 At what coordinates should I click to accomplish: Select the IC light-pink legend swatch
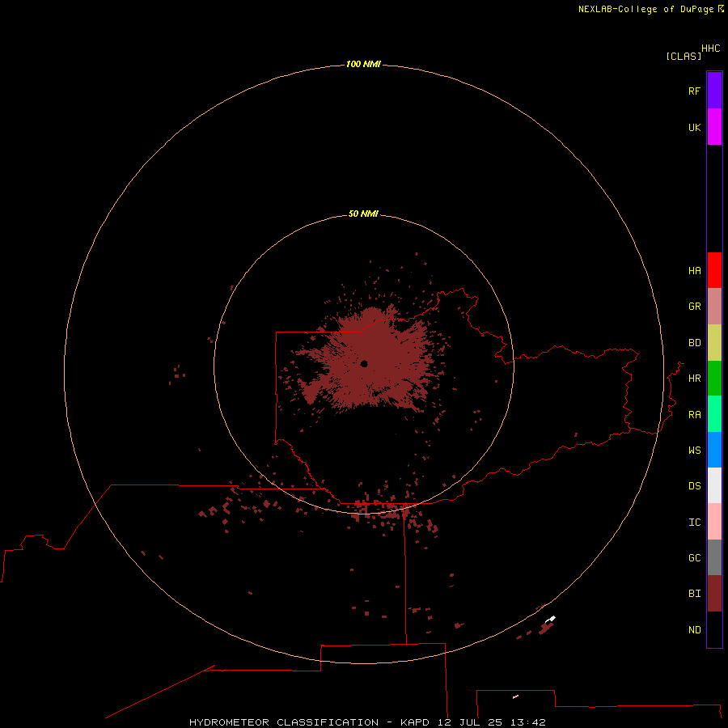(x=714, y=522)
